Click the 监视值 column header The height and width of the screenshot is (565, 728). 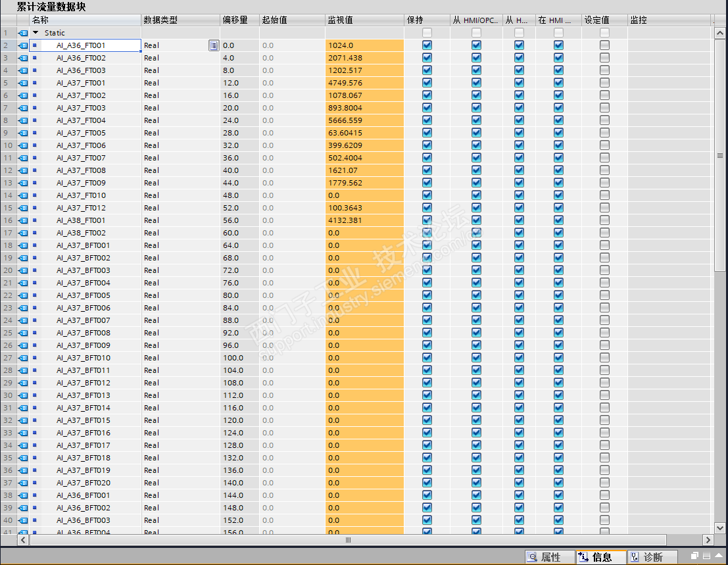coord(365,20)
